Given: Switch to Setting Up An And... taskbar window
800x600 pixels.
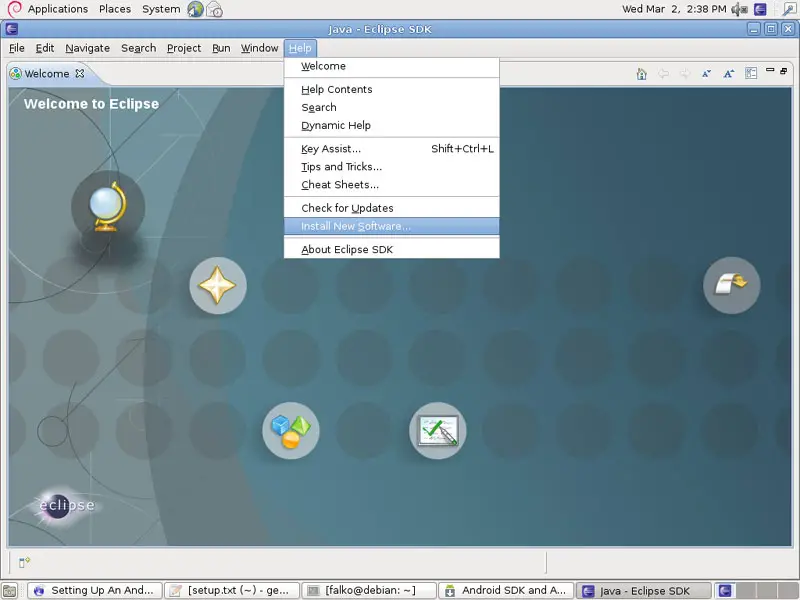Looking at the screenshot, I should 95,591.
